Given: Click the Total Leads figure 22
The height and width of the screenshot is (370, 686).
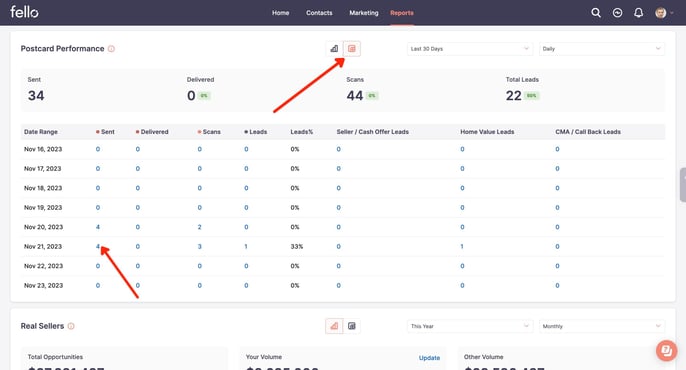Looking at the screenshot, I should click(x=514, y=95).
